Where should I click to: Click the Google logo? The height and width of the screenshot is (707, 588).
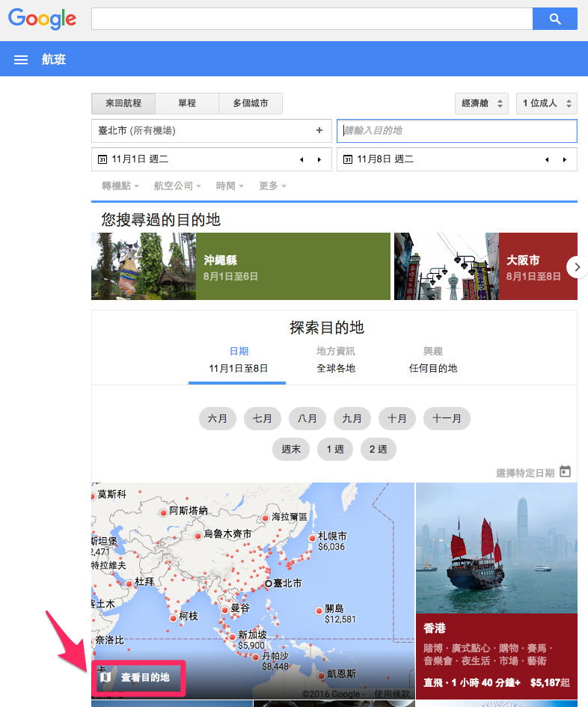42,19
